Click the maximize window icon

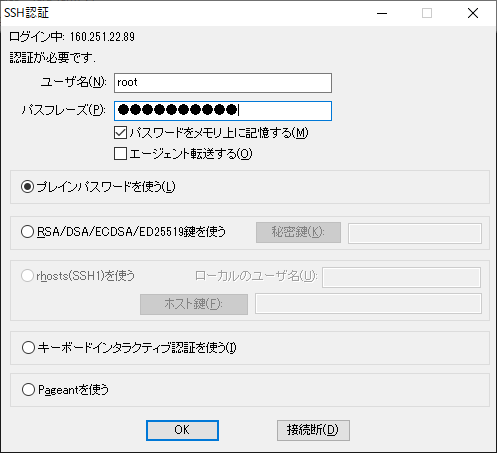427,13
